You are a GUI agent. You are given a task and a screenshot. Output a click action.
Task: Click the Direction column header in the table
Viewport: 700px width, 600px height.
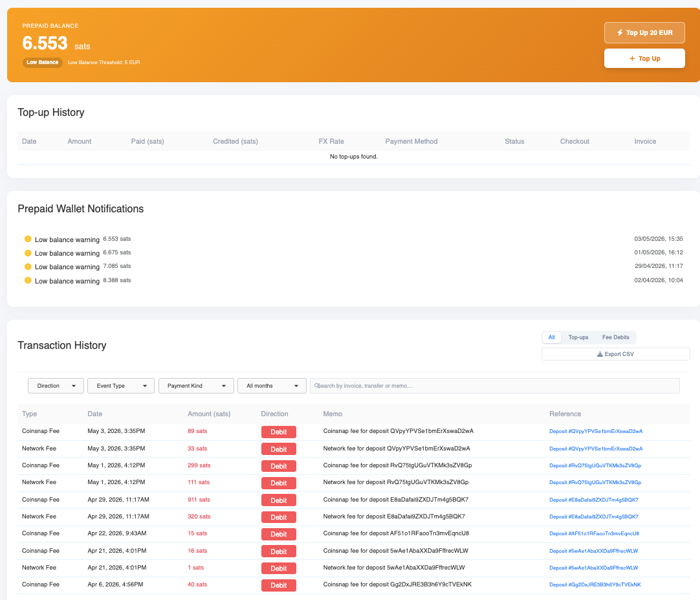(274, 414)
